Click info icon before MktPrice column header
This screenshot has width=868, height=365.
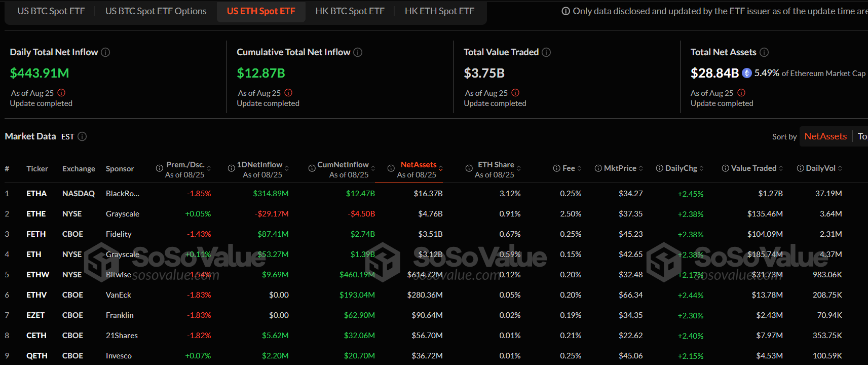[x=598, y=168]
